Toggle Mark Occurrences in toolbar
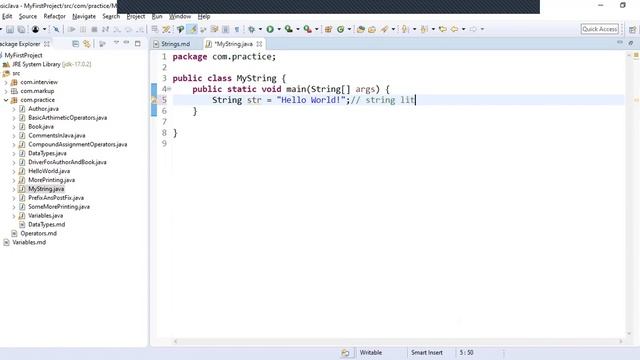This screenshot has height=360, width=640. pyautogui.click(x=192, y=29)
